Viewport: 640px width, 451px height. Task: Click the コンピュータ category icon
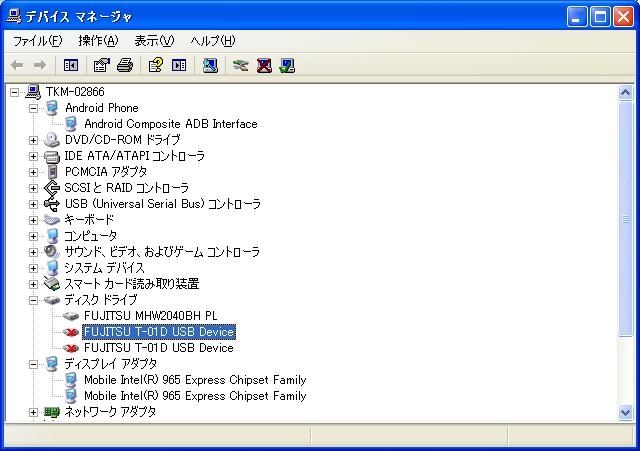[52, 235]
